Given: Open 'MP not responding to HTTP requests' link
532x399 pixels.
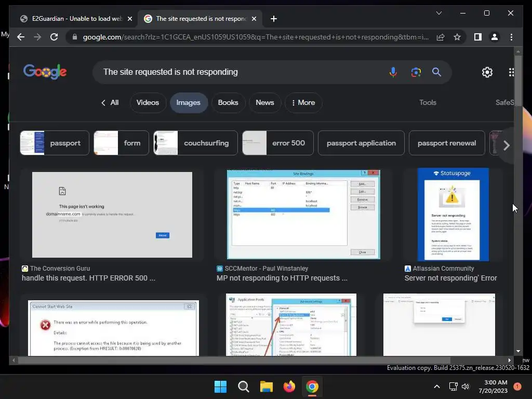Looking at the screenshot, I should tap(282, 278).
